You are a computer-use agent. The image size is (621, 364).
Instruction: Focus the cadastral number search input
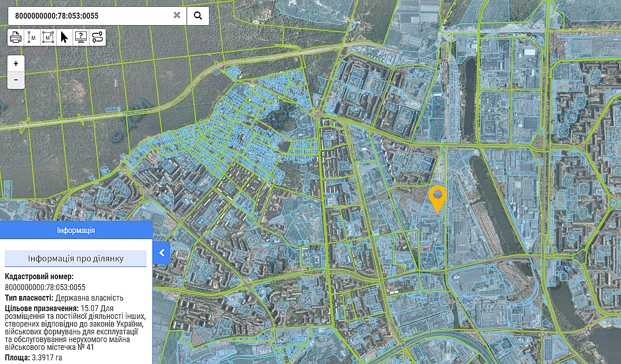click(x=91, y=16)
